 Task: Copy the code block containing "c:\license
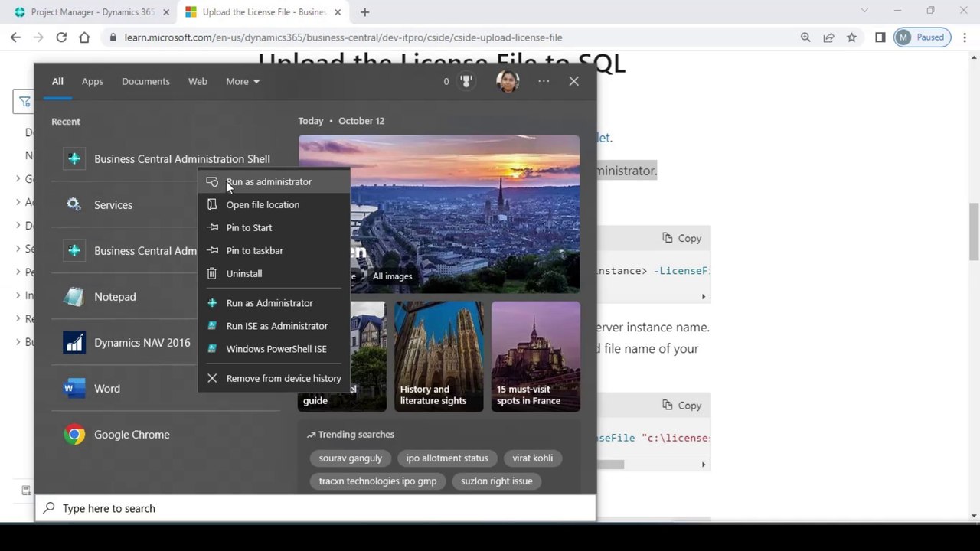tap(682, 406)
